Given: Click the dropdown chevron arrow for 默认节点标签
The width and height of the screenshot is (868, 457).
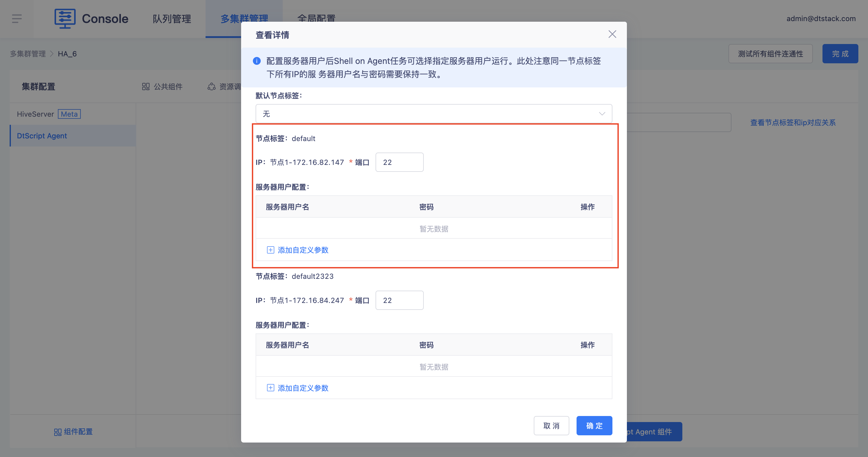Looking at the screenshot, I should 602,114.
